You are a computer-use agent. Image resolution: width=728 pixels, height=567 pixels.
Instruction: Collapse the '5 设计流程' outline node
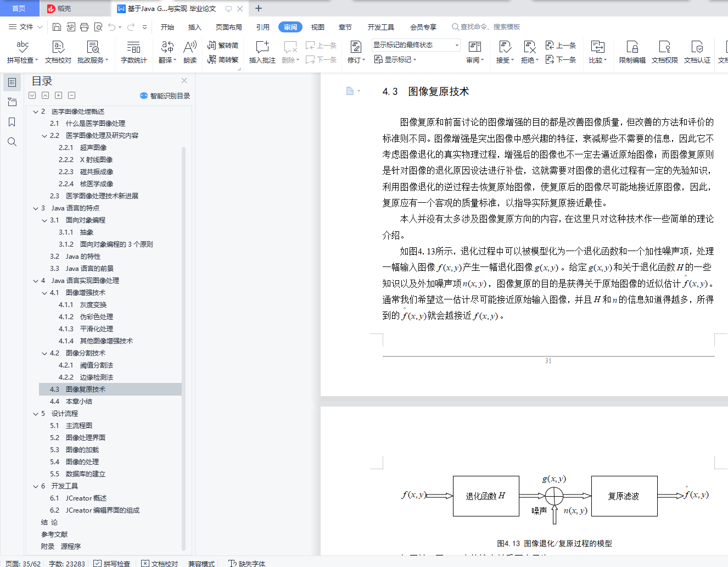36,414
